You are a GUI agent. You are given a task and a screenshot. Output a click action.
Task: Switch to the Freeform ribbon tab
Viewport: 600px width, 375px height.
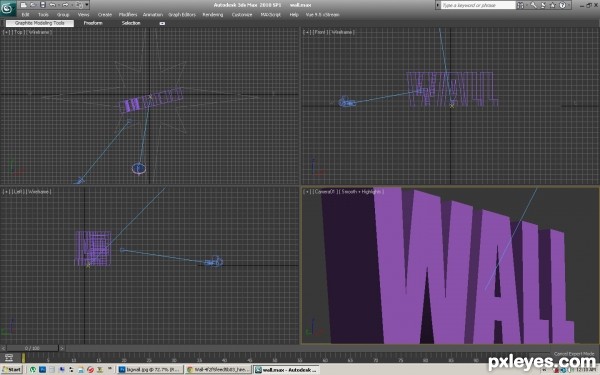coord(93,23)
